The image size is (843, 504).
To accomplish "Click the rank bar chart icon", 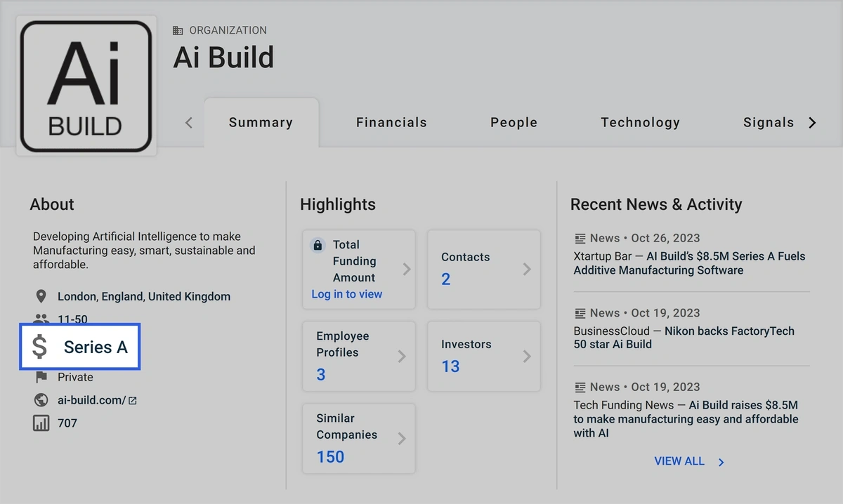I will 41,423.
